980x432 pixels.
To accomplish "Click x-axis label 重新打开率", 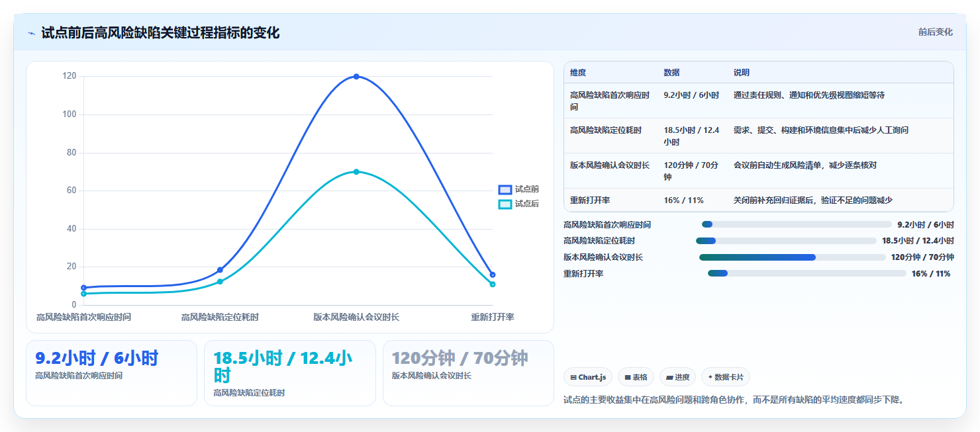I will 493,318.
